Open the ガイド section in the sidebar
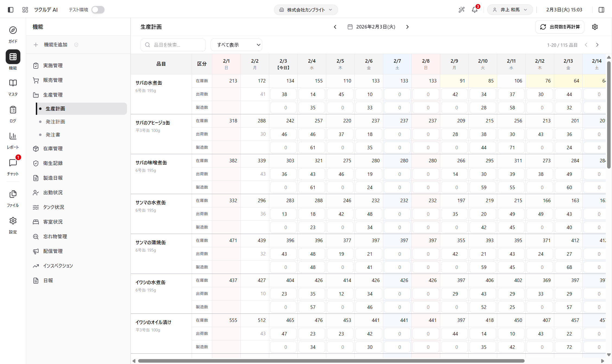The width and height of the screenshot is (612, 364). pyautogui.click(x=12, y=34)
